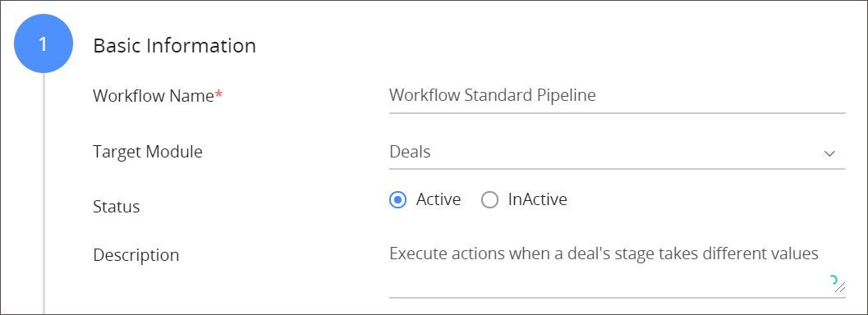Click the empty second line of Description

tap(609, 282)
